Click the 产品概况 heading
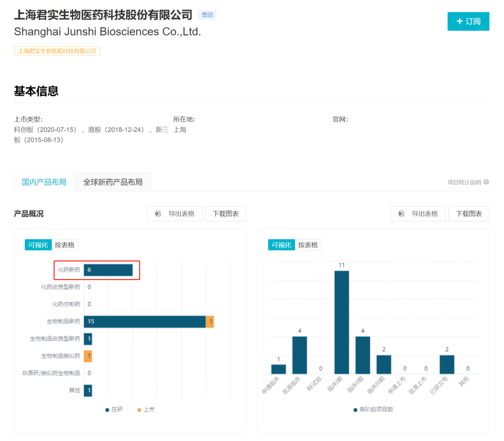Image resolution: width=504 pixels, height=441 pixels. point(28,214)
